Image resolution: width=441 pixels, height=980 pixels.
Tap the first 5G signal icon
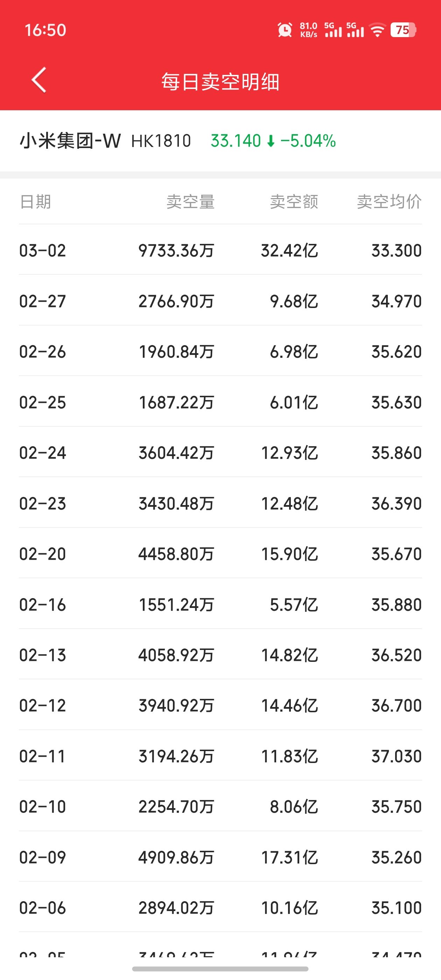(x=333, y=30)
